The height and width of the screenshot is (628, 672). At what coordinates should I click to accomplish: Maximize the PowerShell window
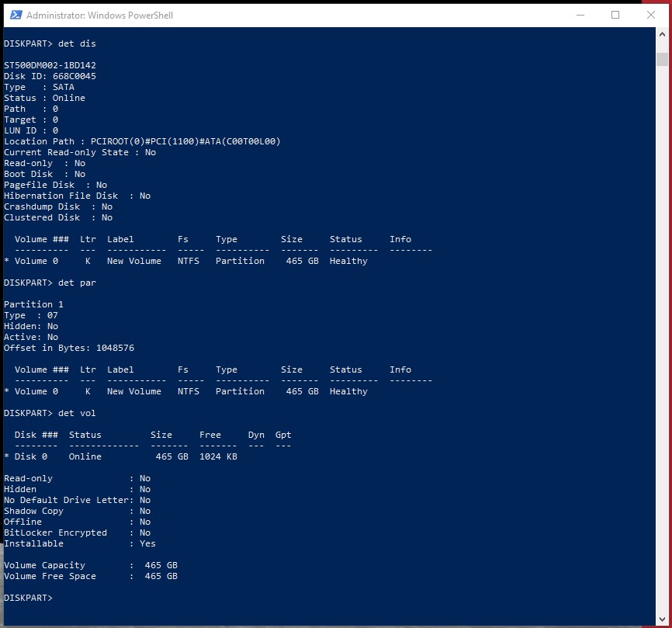coord(615,15)
